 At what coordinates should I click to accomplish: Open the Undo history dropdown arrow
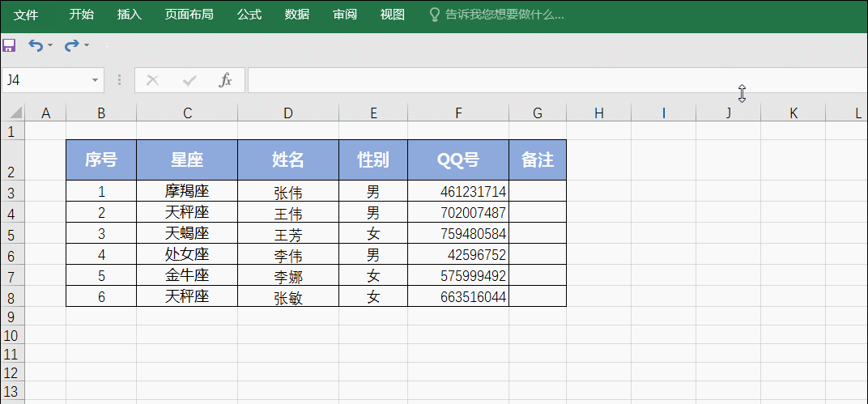(50, 45)
